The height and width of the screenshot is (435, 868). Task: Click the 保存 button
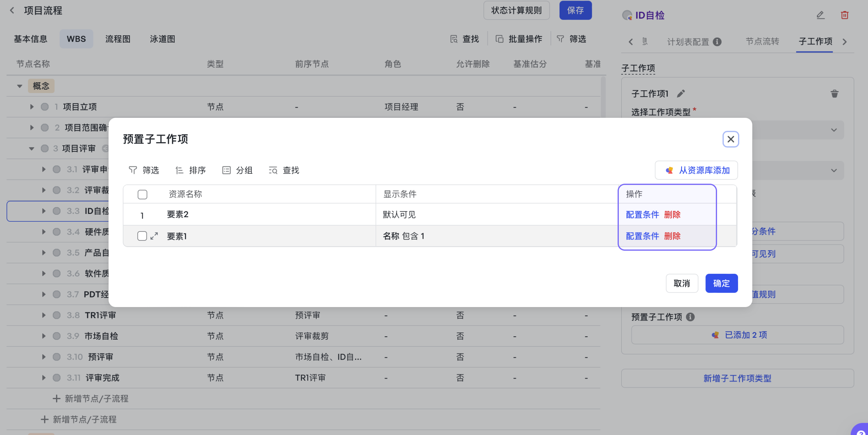tap(576, 10)
